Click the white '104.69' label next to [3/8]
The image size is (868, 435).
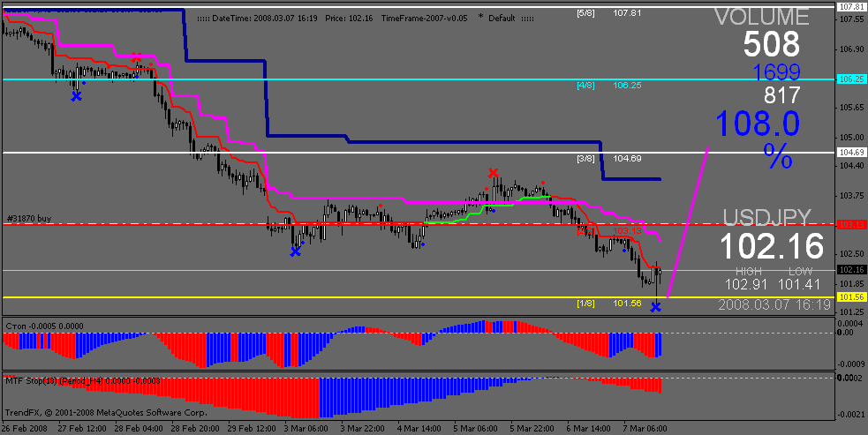(x=627, y=158)
